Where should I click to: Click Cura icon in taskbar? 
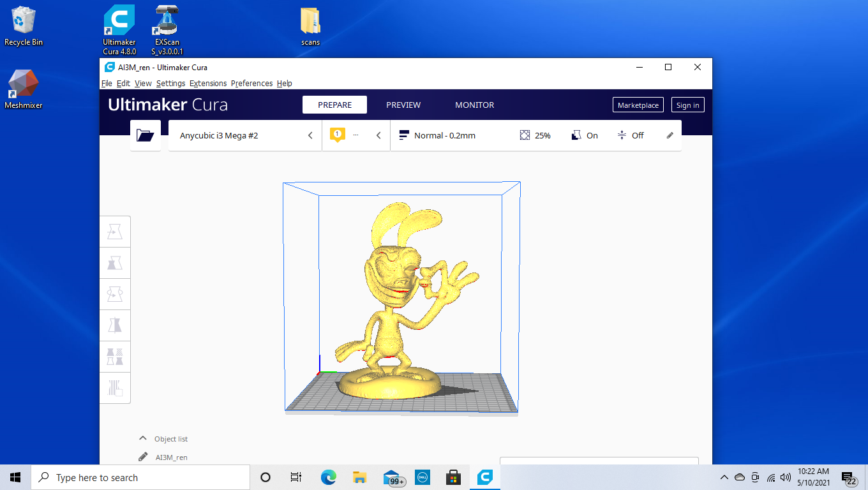tap(485, 477)
